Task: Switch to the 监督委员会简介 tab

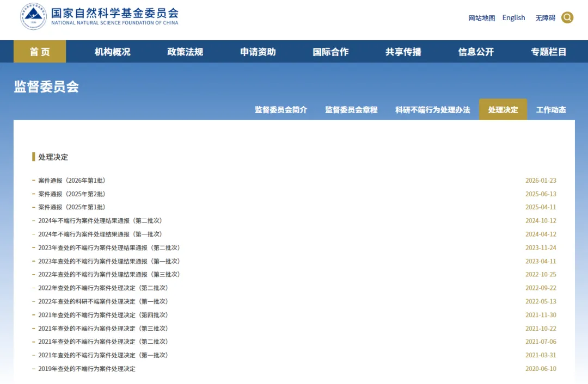Action: [x=281, y=110]
